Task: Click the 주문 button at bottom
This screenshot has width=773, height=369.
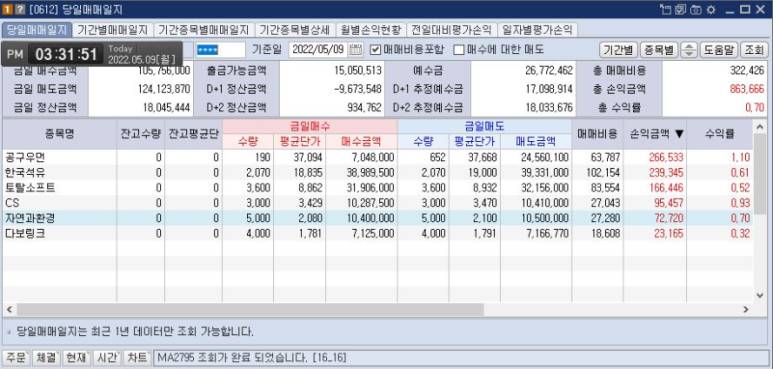Action: [16, 357]
